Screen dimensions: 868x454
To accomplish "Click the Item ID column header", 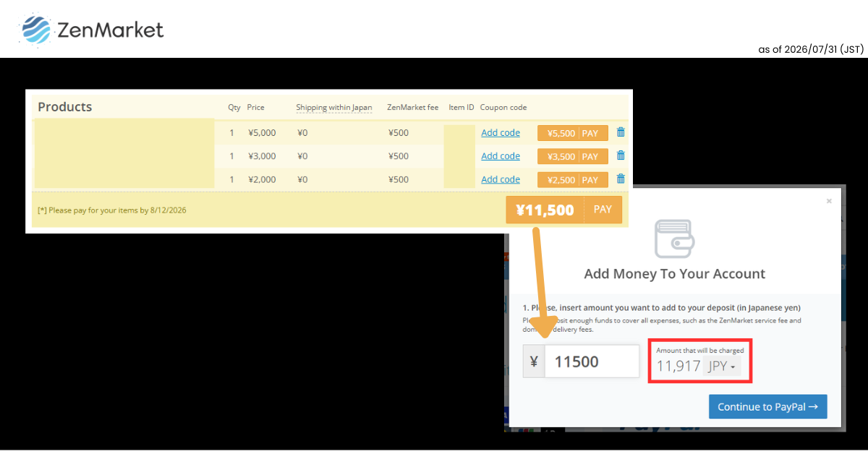I will pos(461,107).
